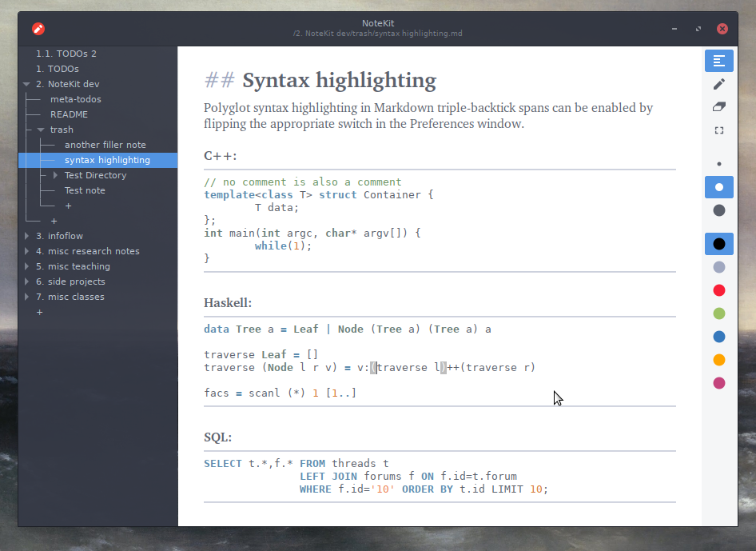Pick the orange pen color
Screen dimensions: 756x551
pos(719,360)
